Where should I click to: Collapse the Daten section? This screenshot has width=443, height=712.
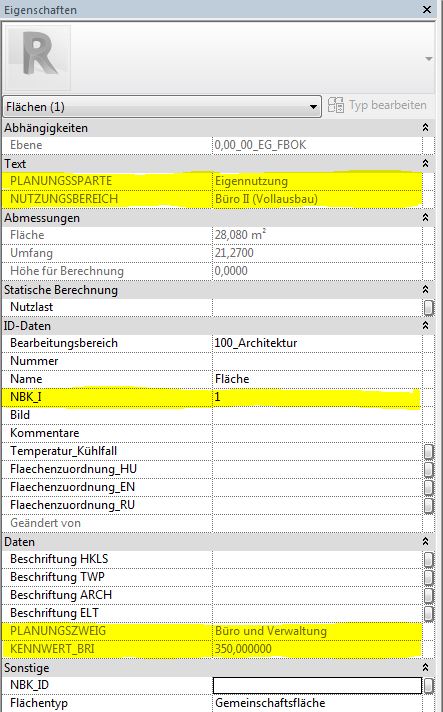[425, 541]
